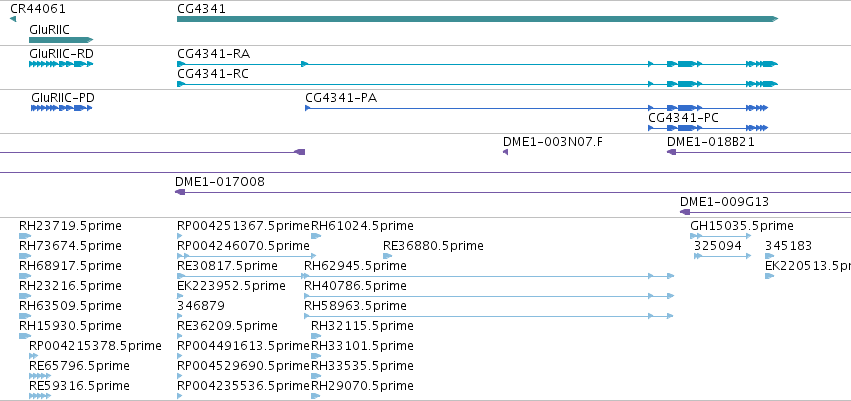Click the CG4341-PC protein feature
This screenshot has width=851, height=401.
(708, 128)
